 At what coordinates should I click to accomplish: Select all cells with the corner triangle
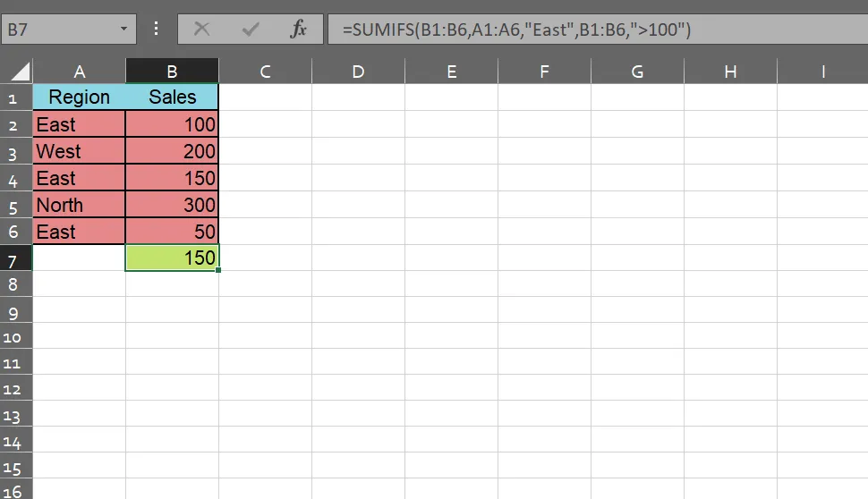pyautogui.click(x=20, y=72)
